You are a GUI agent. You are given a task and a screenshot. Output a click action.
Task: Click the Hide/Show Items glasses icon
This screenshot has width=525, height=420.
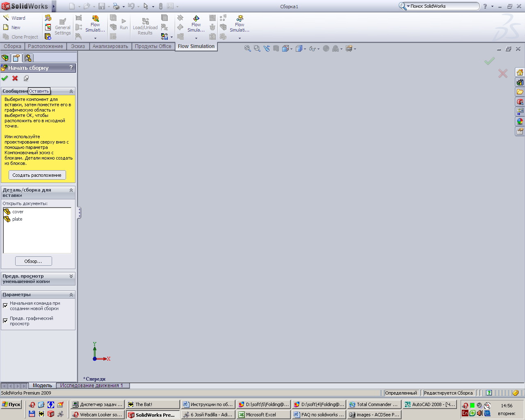[x=313, y=48]
